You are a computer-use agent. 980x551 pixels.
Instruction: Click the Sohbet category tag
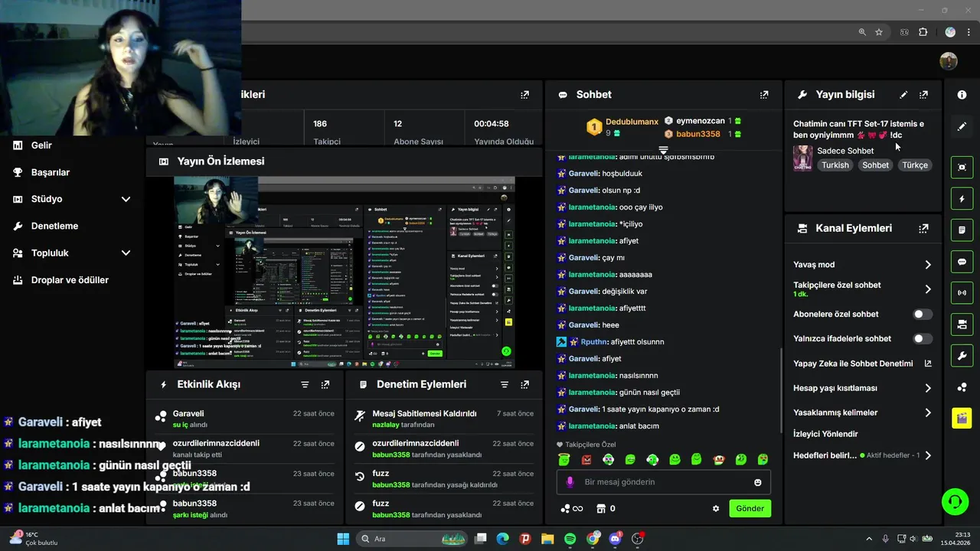(875, 165)
